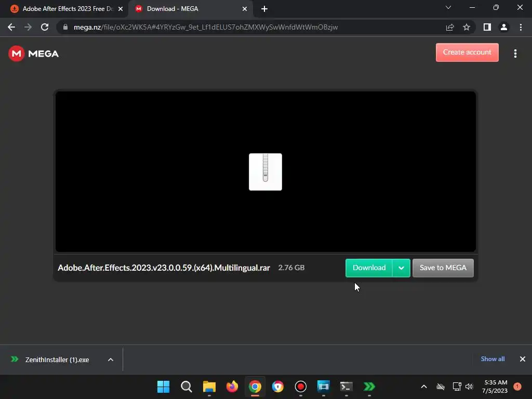Image resolution: width=532 pixels, height=399 pixels.
Task: Open volume speaker tray icon
Action: [469, 387]
